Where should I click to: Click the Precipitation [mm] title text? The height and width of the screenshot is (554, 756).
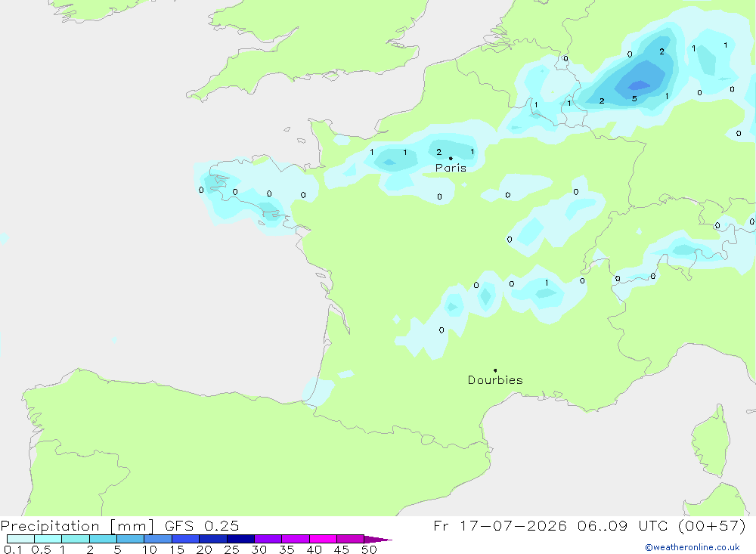(x=77, y=525)
